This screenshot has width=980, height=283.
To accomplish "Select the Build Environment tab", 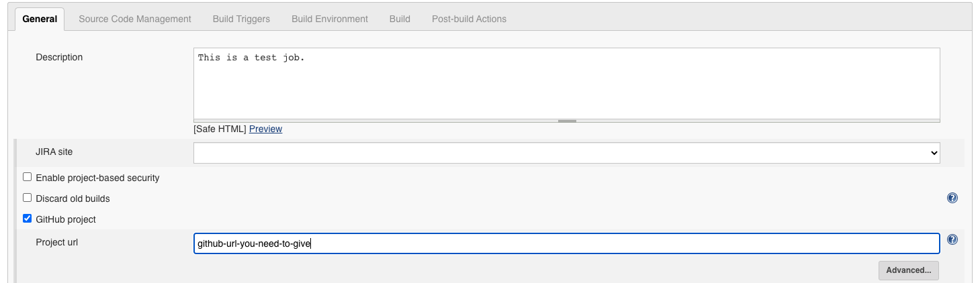I will coord(330,19).
